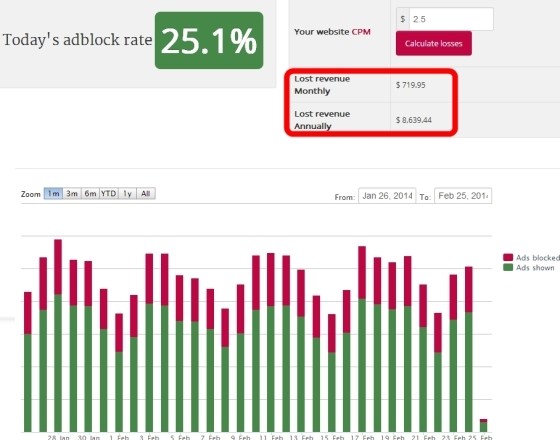Select the YTD zoom range
This screenshot has height=440, width=560.
coord(109,194)
